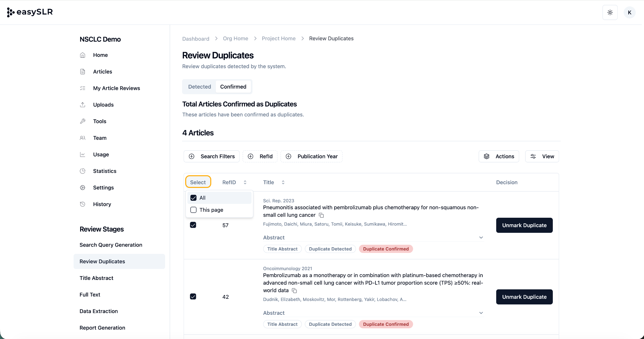
Task: Expand Abstract for Pneumonitis article
Action: click(481, 238)
